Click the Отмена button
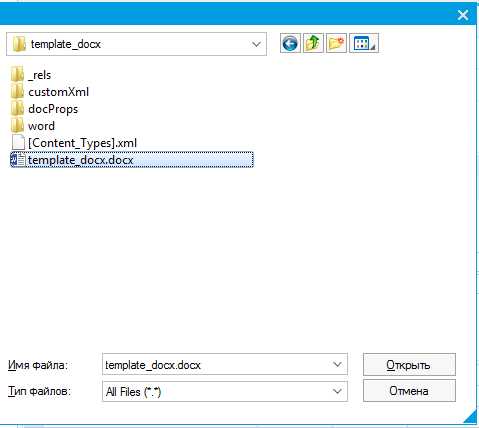 tap(409, 391)
